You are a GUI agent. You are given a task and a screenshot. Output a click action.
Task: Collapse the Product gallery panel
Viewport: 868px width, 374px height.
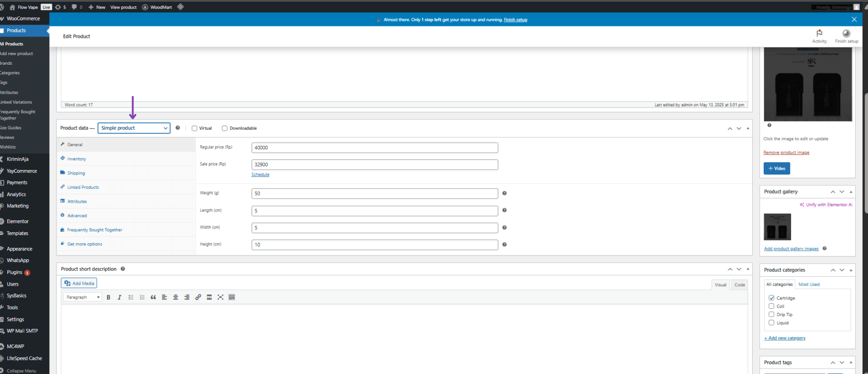(851, 192)
